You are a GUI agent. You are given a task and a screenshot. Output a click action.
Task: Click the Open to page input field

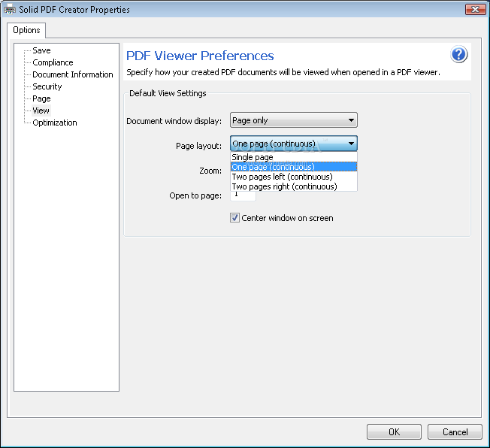(x=243, y=195)
